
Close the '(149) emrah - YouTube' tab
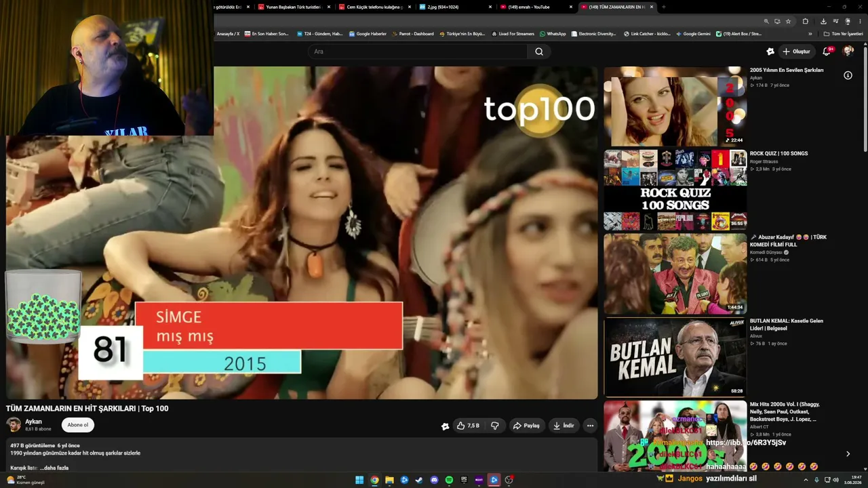[x=571, y=7]
